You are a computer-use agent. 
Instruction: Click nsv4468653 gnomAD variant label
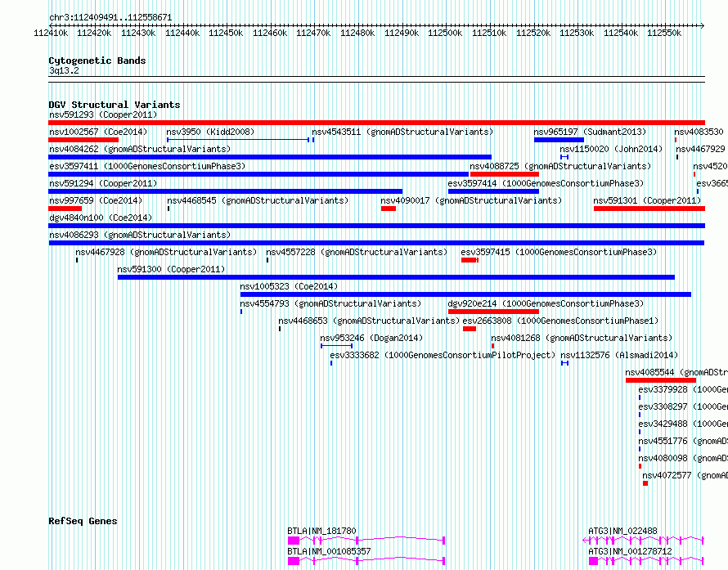[369, 321]
